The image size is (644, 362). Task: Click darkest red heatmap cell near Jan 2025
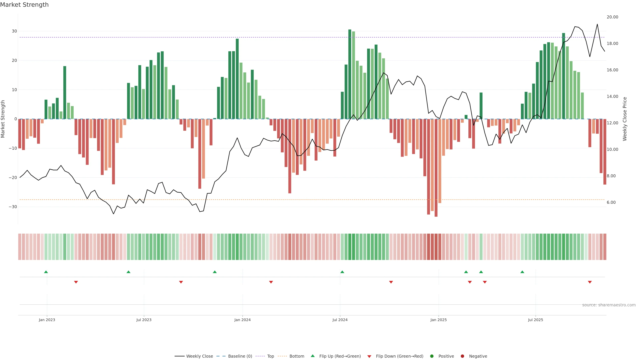coord(436,247)
